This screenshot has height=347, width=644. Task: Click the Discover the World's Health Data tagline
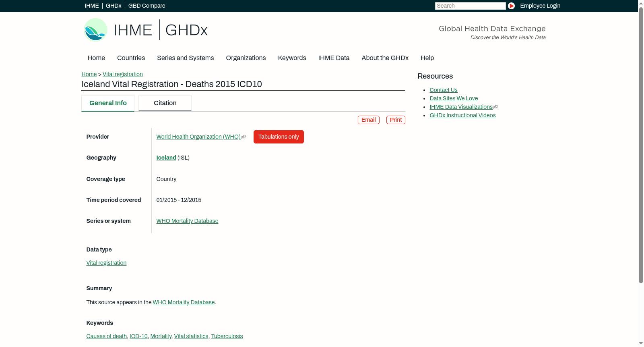(x=508, y=37)
